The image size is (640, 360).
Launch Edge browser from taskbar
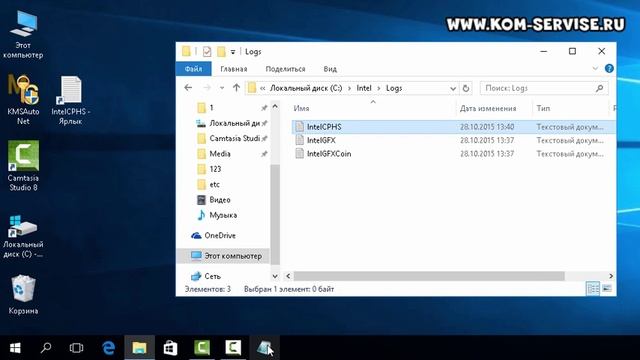pos(108,348)
